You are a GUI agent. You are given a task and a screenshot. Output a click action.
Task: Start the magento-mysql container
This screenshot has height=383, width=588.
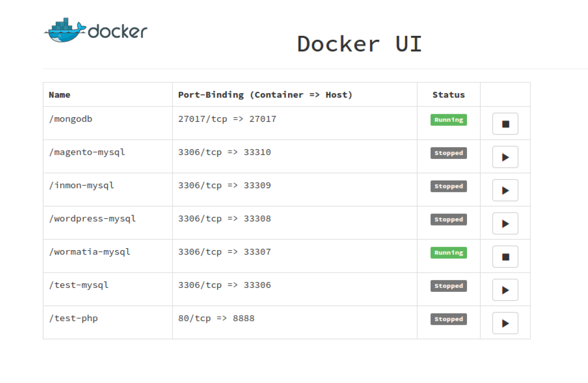click(505, 157)
